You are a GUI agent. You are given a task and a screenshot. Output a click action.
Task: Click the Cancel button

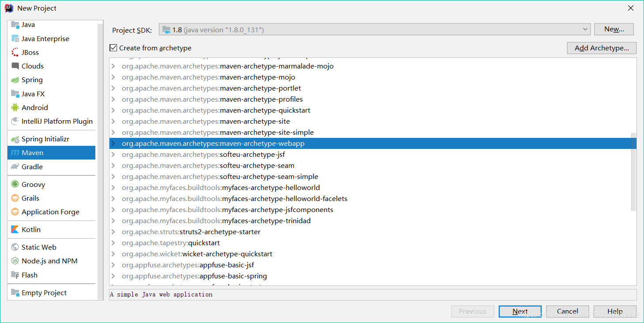click(567, 311)
